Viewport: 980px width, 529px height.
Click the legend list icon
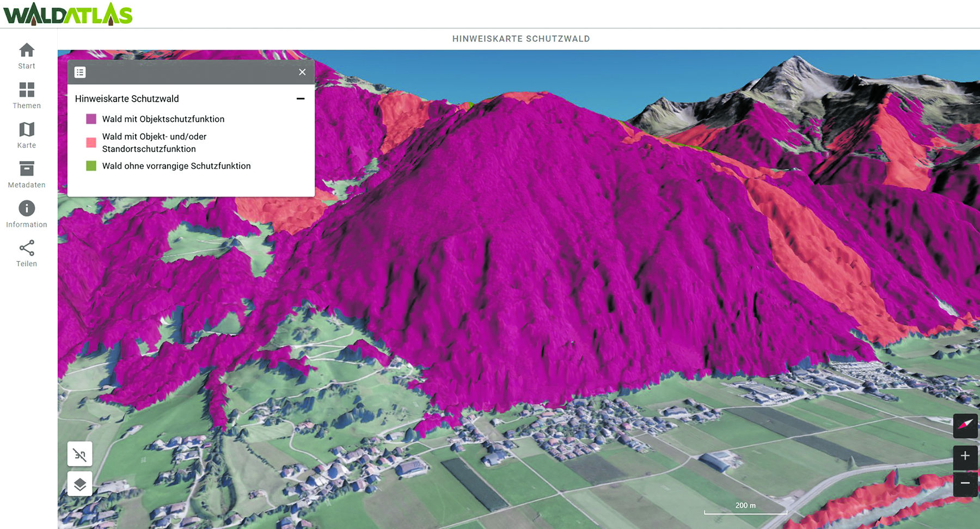coord(80,72)
